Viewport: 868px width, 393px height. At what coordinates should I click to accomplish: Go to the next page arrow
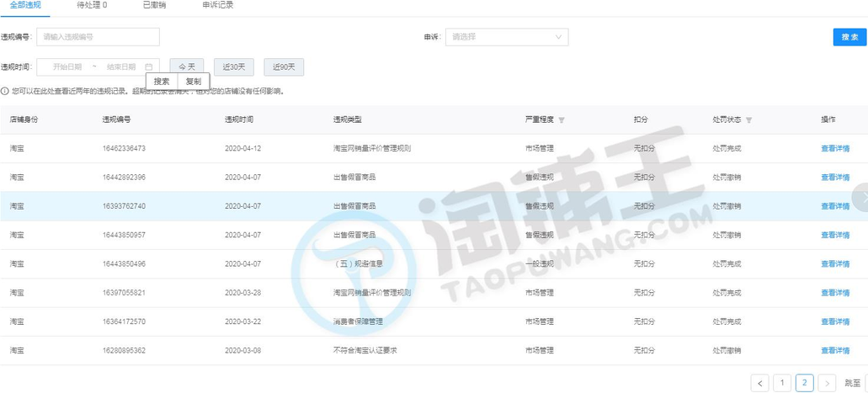(827, 383)
